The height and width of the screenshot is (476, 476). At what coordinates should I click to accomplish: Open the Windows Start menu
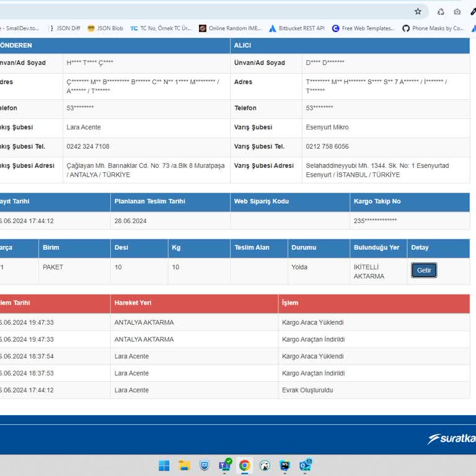point(164,465)
